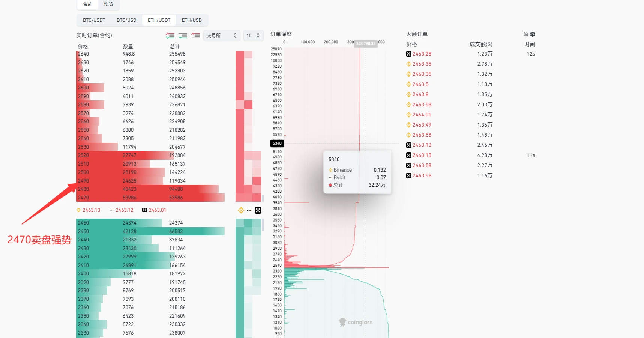Show asks-only order book view icon
Image resolution: width=644 pixels, height=338 pixels.
click(x=195, y=36)
